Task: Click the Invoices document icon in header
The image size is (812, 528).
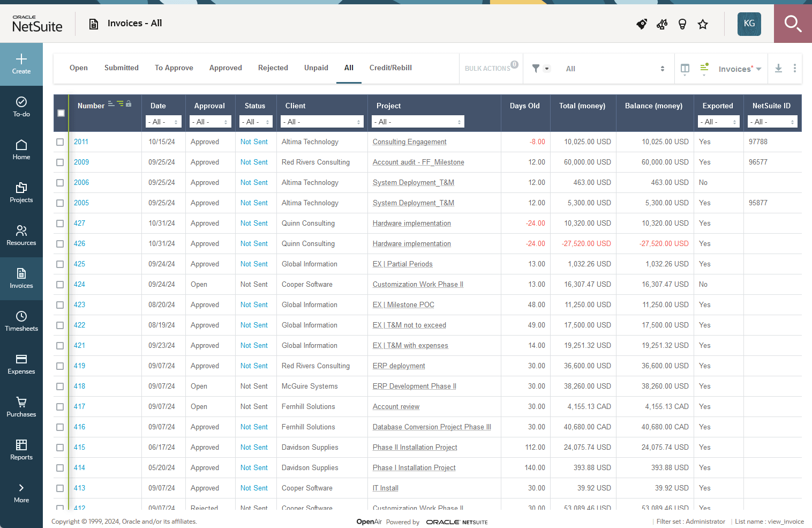Action: pos(94,24)
